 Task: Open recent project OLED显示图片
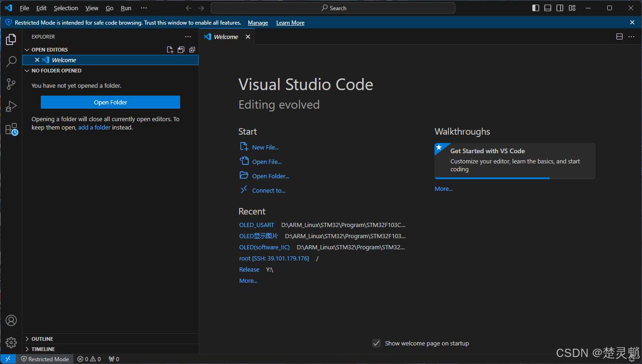258,236
